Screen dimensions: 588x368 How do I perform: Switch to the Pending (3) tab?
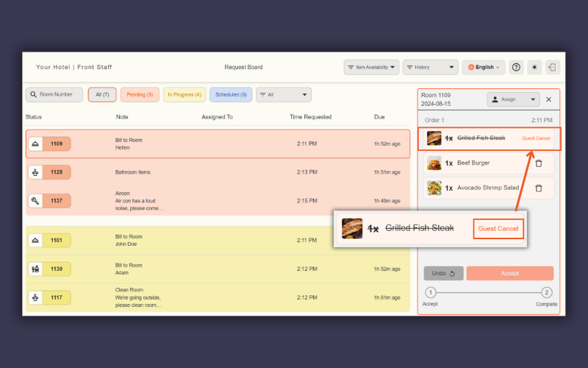point(140,94)
